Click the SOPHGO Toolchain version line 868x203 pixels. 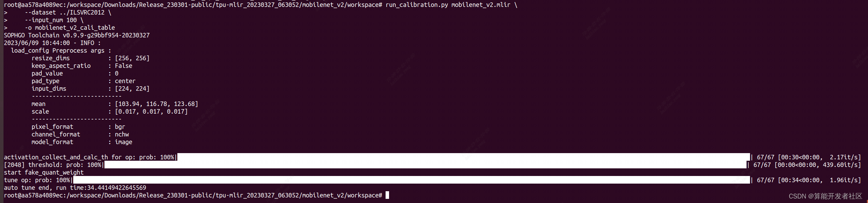pos(77,35)
